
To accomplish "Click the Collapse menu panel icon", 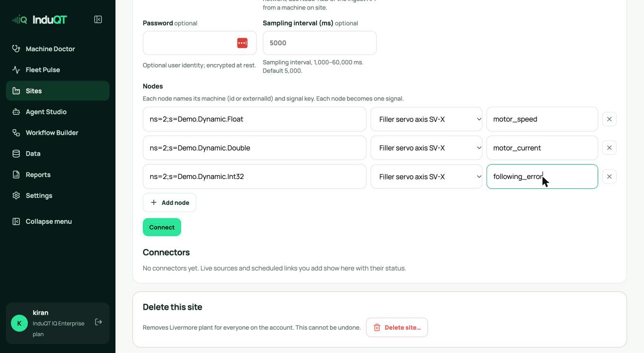I will pyautogui.click(x=16, y=221).
